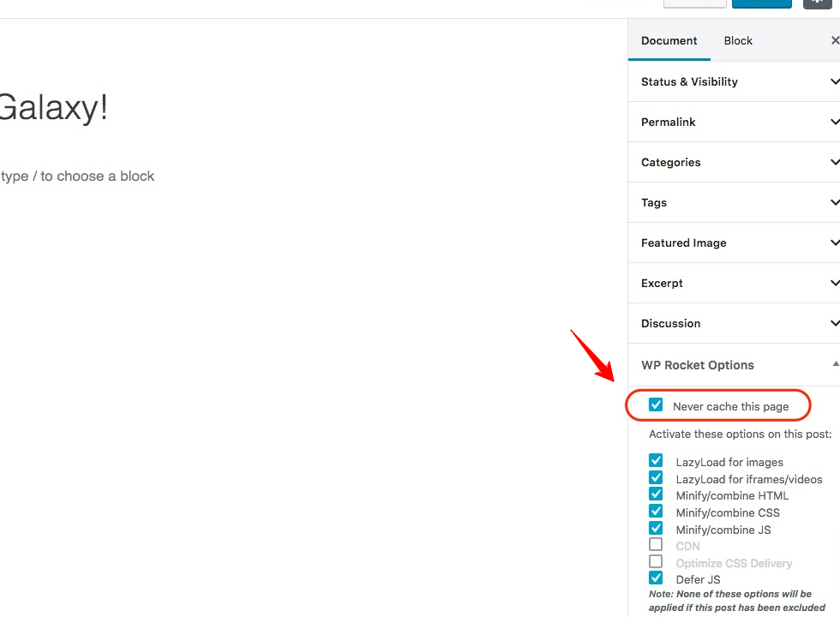This screenshot has width=840, height=617.
Task: Expand the Excerpt panel
Action: [x=734, y=283]
